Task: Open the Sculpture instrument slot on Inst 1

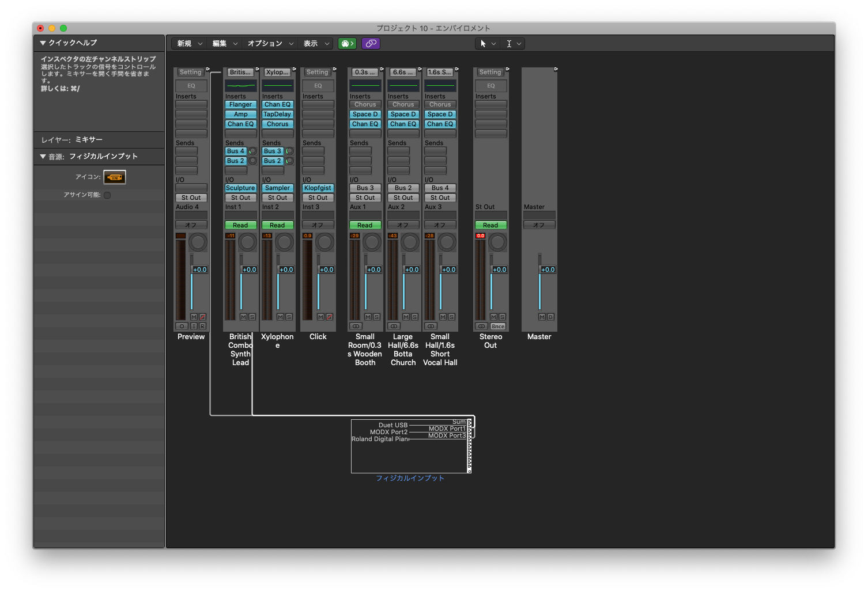Action: tap(240, 188)
